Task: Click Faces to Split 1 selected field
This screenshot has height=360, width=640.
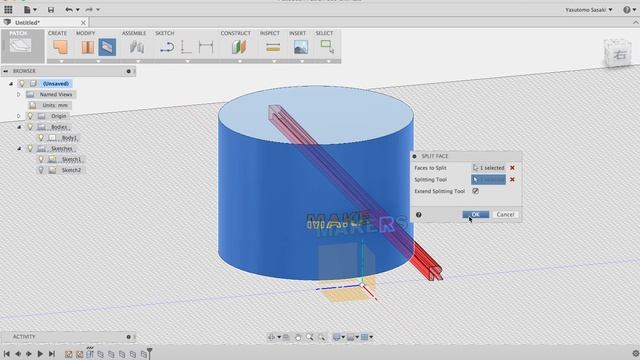Action: tap(489, 168)
